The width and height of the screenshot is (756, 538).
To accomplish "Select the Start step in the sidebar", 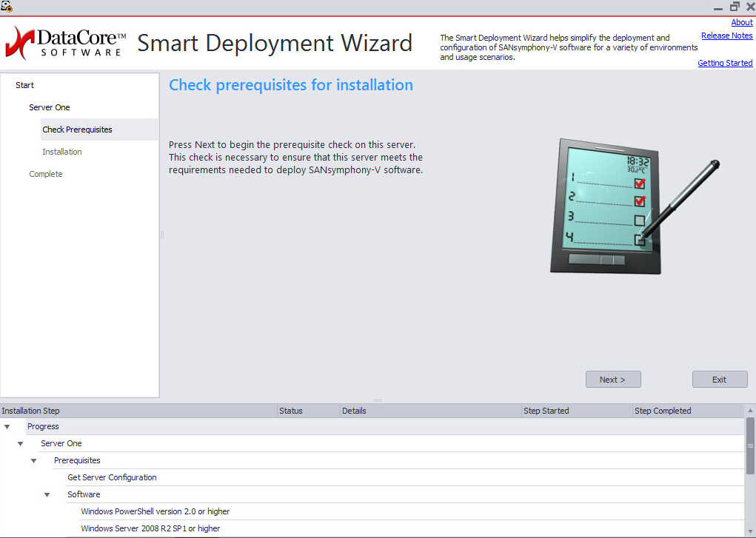I will 24,84.
